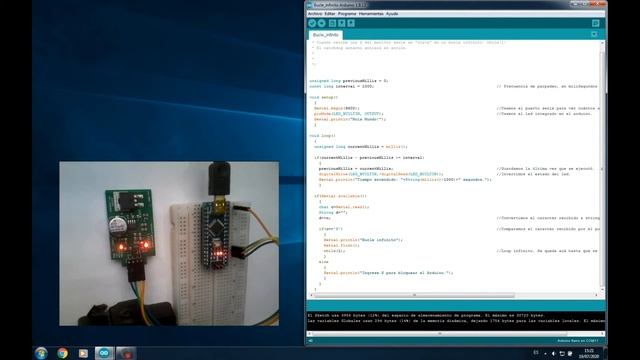Click the volume icon in system tray

point(554,353)
